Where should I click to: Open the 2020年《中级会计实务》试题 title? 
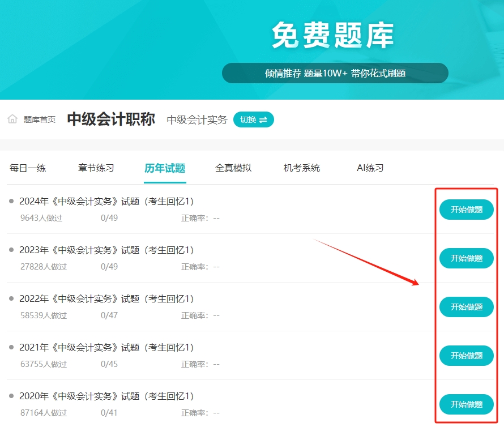[x=106, y=396]
